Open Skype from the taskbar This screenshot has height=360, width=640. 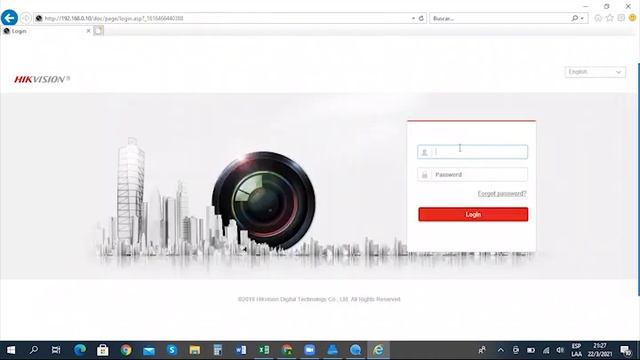[x=172, y=350]
